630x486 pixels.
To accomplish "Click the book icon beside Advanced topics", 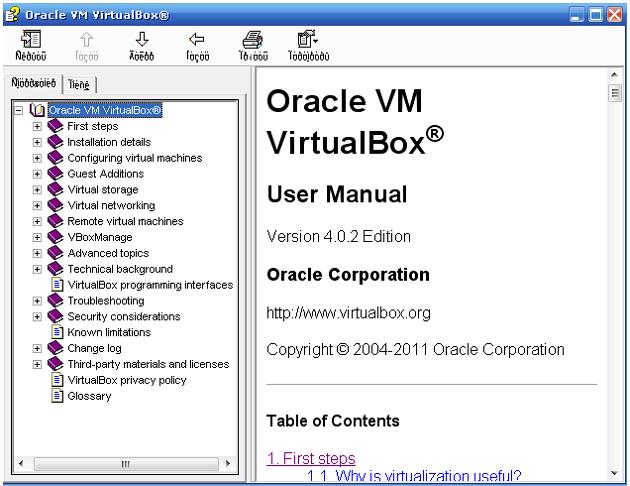I will pyautogui.click(x=55, y=253).
